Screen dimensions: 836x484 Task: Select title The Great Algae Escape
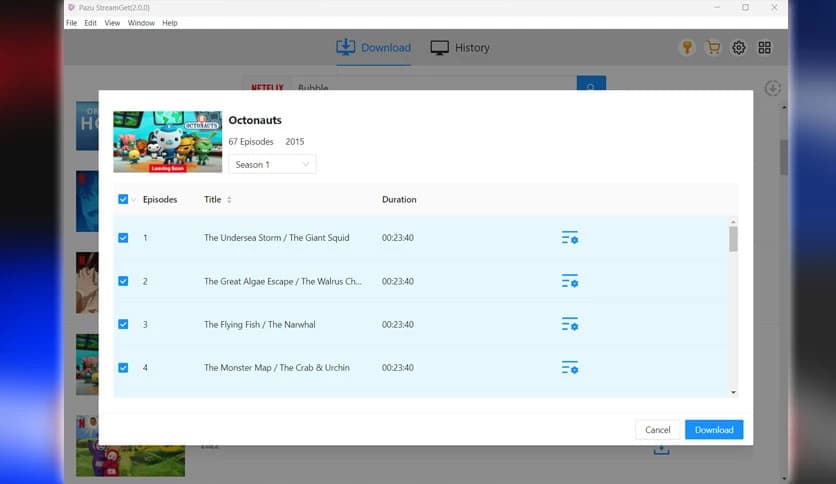pos(283,281)
